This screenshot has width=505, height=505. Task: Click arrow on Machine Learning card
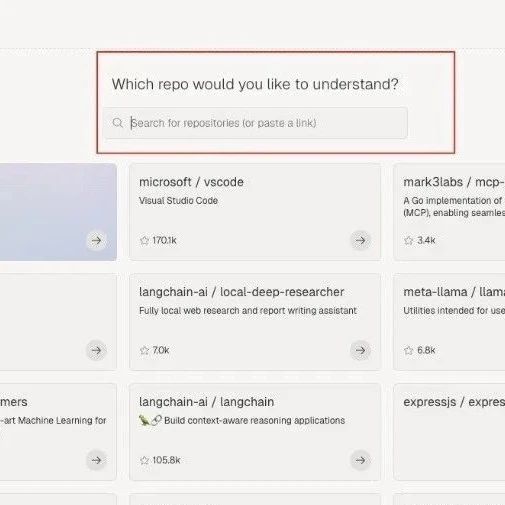[x=96, y=460]
